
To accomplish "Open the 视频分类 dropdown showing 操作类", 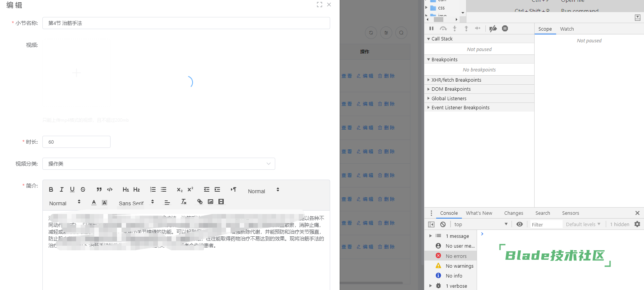I will [159, 164].
